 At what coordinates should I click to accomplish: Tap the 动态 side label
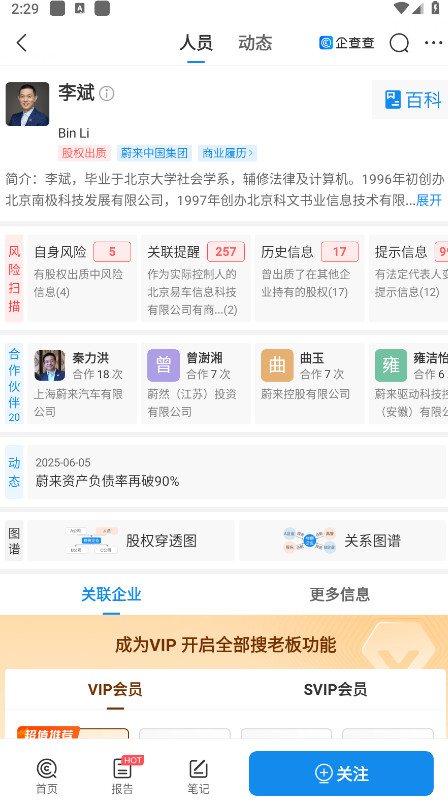tap(14, 472)
